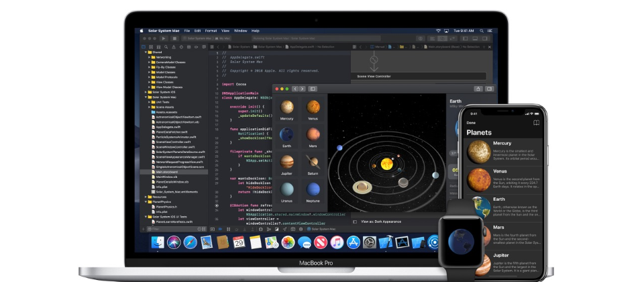Pause program execution in debug bar

(x=227, y=229)
